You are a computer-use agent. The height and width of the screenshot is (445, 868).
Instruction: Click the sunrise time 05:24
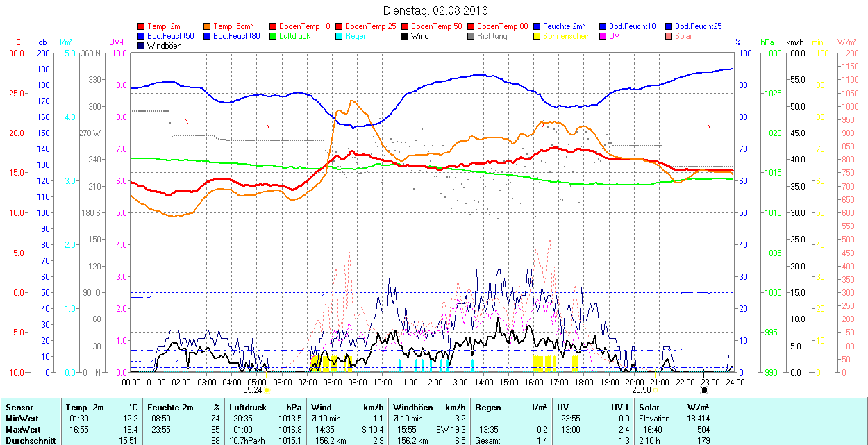(x=253, y=390)
